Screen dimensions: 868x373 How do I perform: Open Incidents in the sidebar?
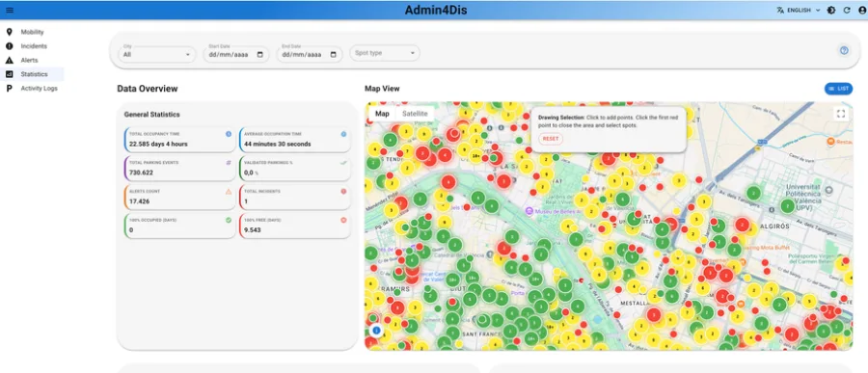click(34, 46)
